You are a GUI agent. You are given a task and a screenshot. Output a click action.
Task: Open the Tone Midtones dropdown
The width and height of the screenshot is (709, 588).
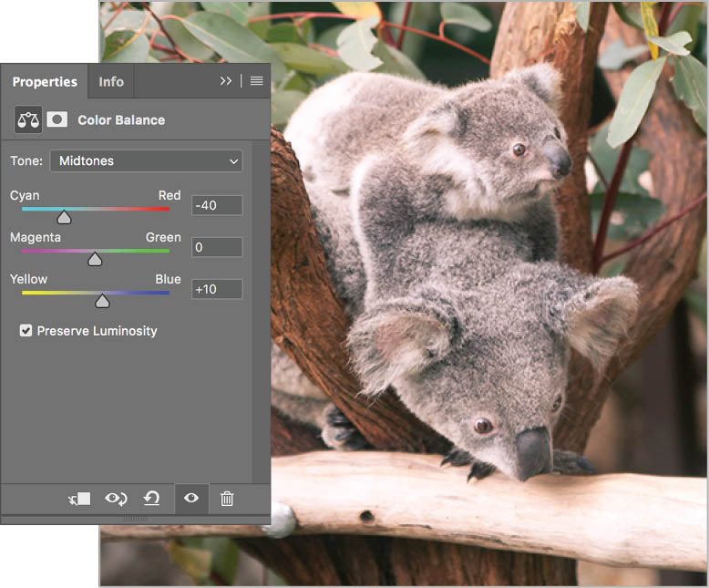pos(146,161)
